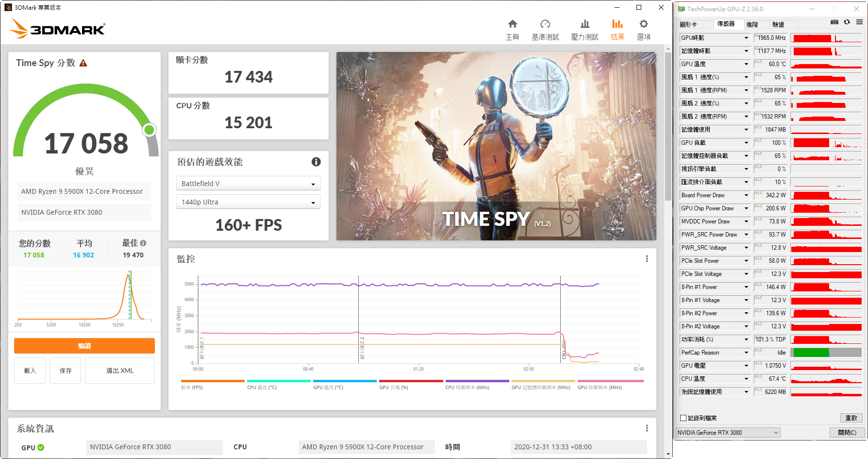Open the 1440p Ultra resolution dropdown
868x459 pixels.
tap(248, 202)
